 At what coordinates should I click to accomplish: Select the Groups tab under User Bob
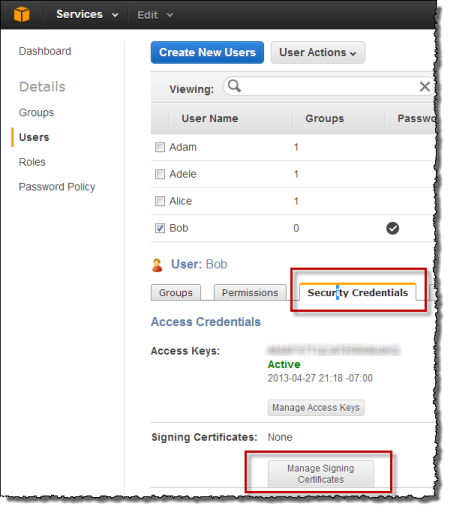(176, 292)
